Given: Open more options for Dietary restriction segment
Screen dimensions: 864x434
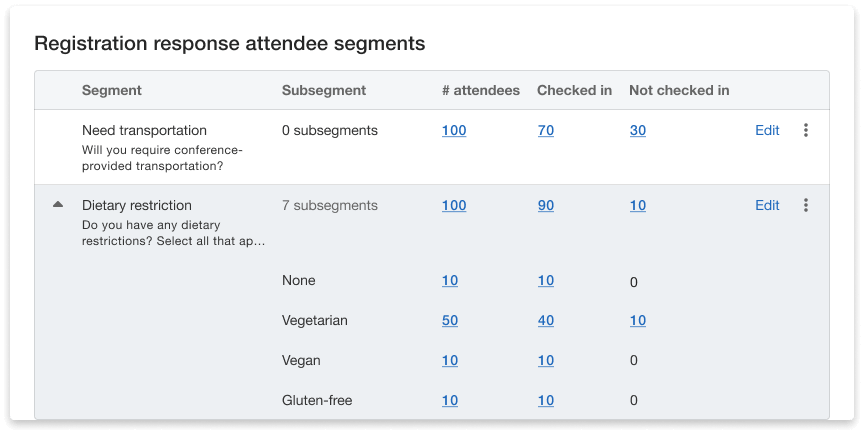Looking at the screenshot, I should tap(806, 206).
